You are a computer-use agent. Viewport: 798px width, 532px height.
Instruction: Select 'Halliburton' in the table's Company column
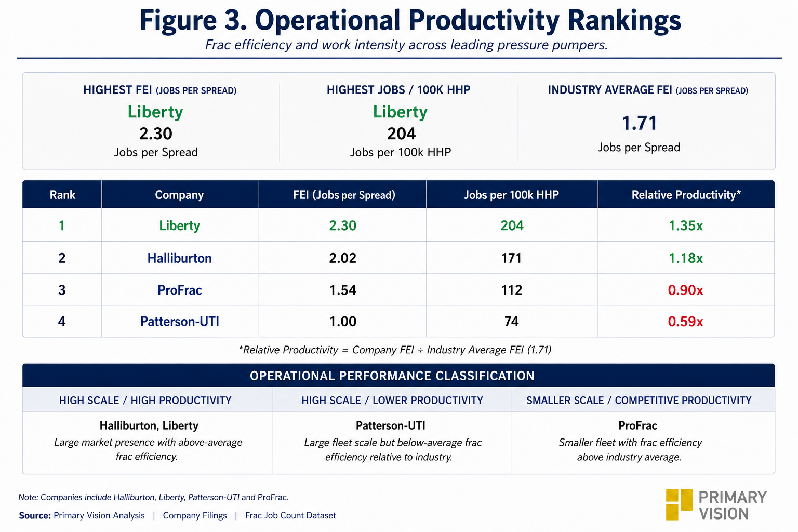[x=179, y=258]
